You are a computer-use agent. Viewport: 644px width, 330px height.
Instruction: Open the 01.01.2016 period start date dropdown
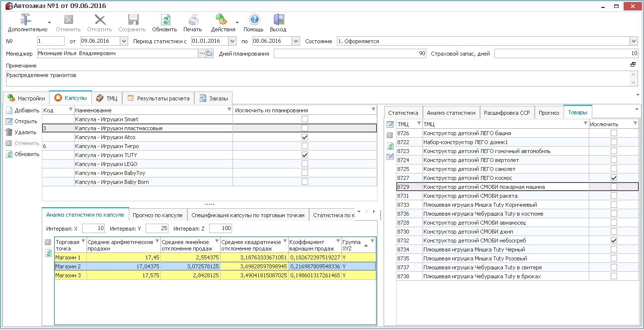(x=232, y=41)
